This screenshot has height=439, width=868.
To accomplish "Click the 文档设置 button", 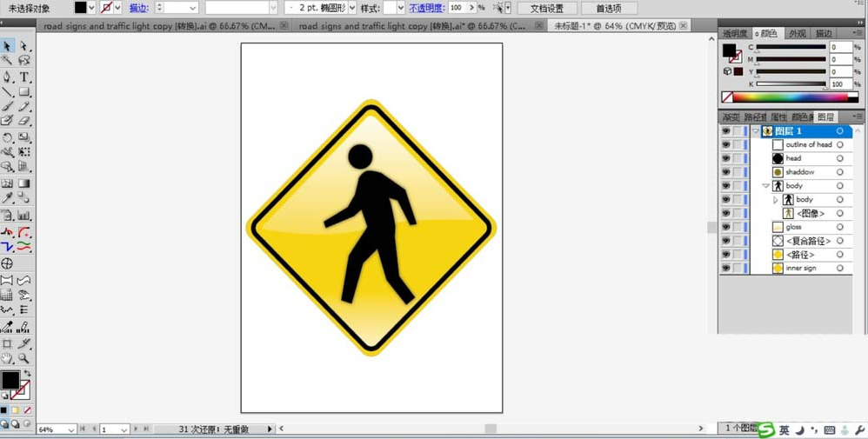I will pos(547,9).
